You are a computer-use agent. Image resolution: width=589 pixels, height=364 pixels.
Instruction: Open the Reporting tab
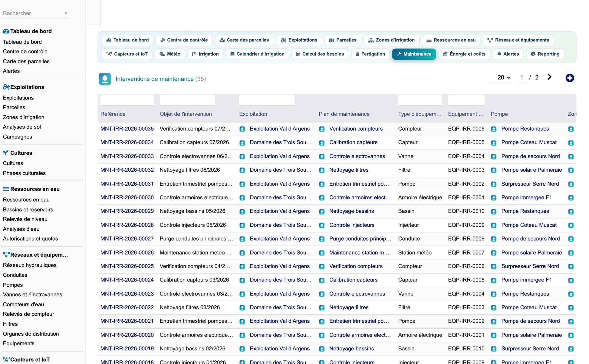(x=545, y=54)
